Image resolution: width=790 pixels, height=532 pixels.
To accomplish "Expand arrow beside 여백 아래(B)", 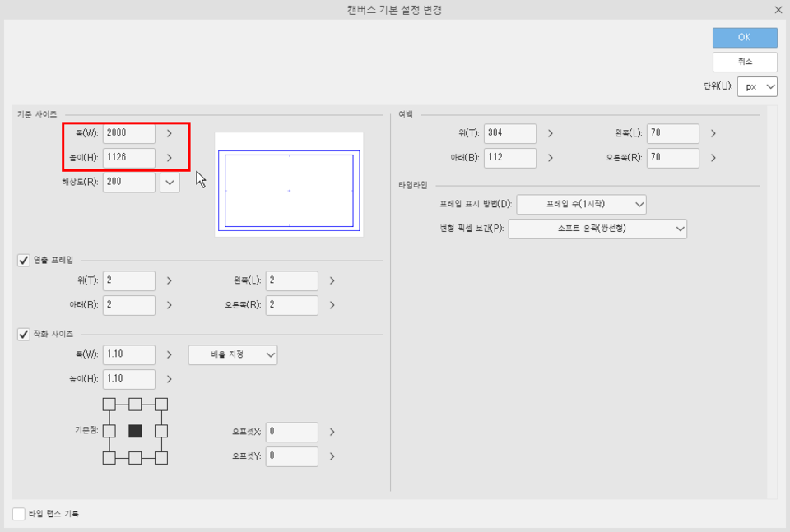I will [551, 158].
